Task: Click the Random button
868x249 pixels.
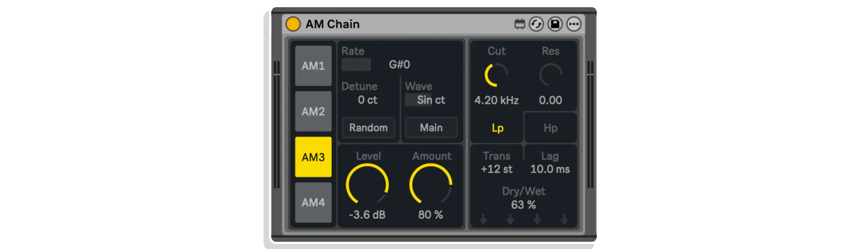Action: [368, 127]
